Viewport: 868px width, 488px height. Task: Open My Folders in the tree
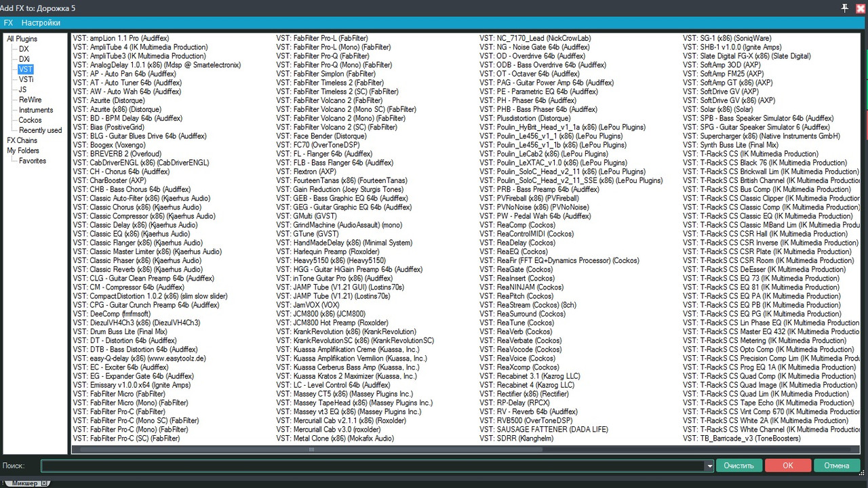[x=23, y=150]
